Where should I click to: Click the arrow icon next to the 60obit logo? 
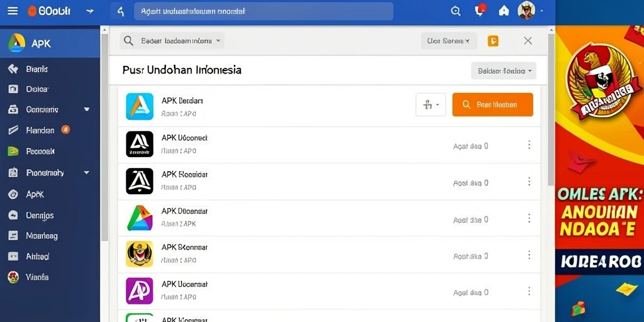tap(90, 11)
